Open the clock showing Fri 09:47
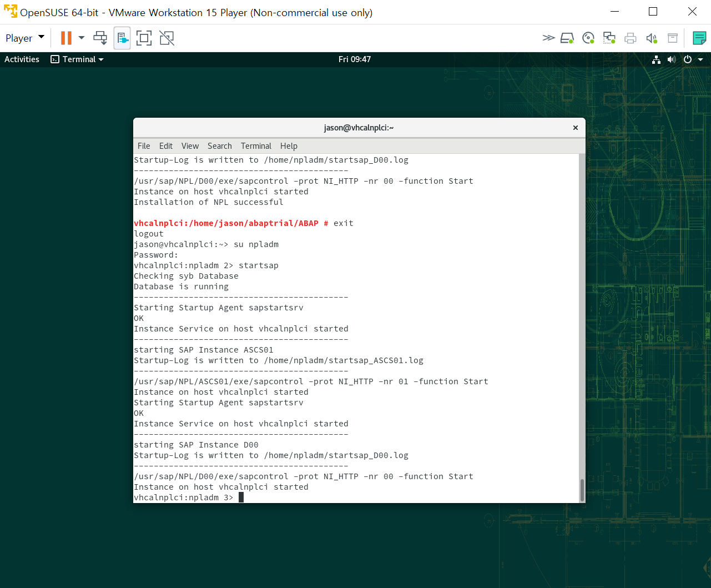The width and height of the screenshot is (711, 588). click(x=355, y=59)
